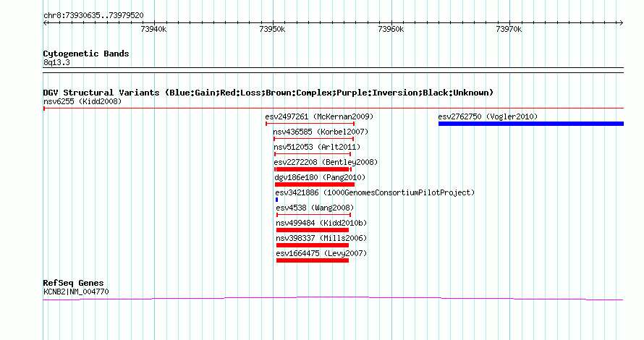Click the magenta KCNB2 gene line
This screenshot has width=644, height=340.
point(333,298)
